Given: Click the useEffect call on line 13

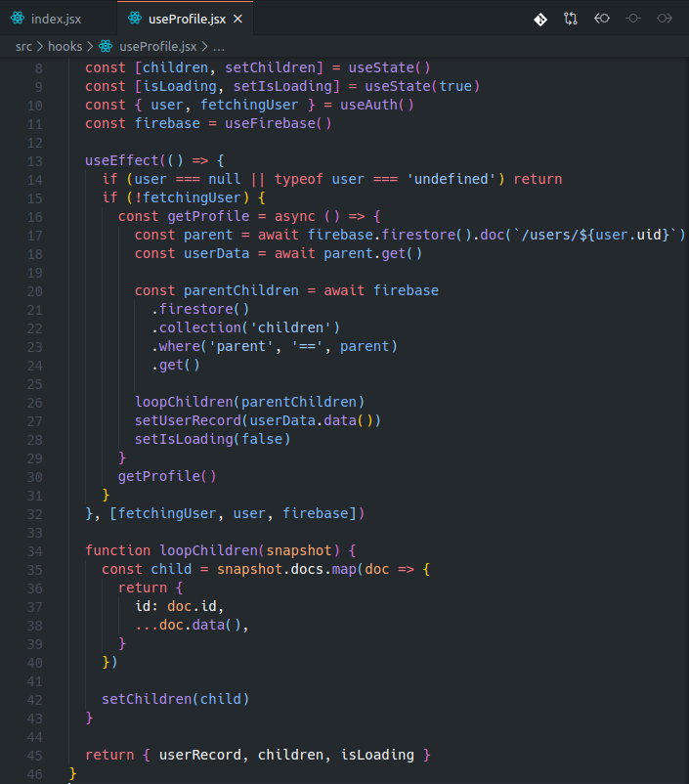Looking at the screenshot, I should click(x=121, y=161).
